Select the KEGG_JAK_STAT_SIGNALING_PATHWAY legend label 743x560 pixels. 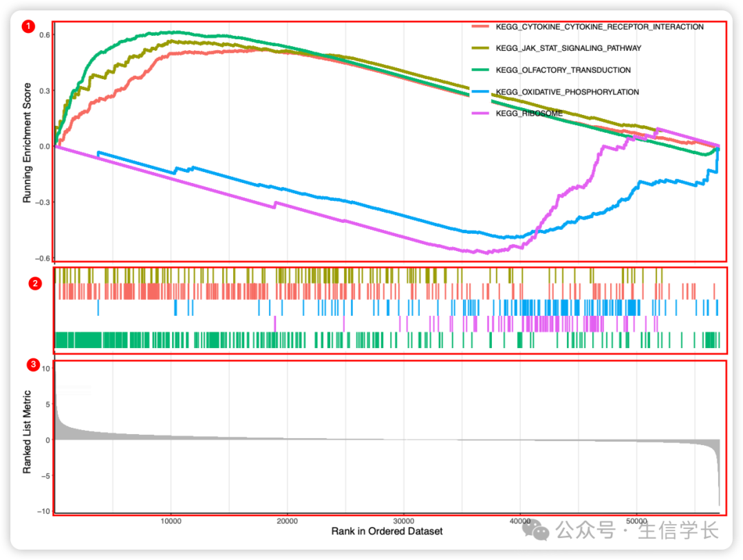[568, 48]
